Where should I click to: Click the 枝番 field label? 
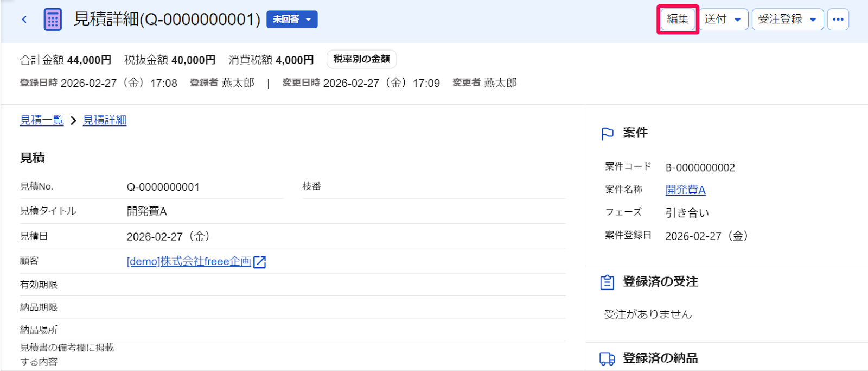click(312, 186)
